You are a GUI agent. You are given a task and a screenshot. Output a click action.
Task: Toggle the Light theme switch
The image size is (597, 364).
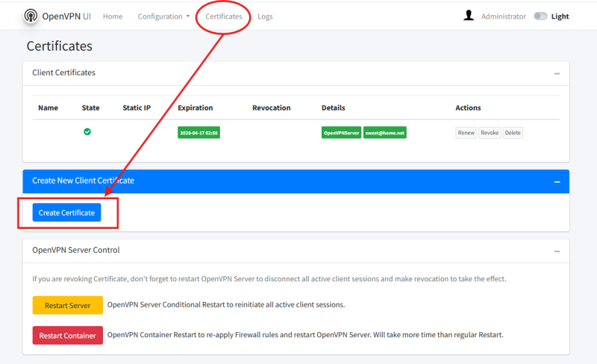coord(540,16)
